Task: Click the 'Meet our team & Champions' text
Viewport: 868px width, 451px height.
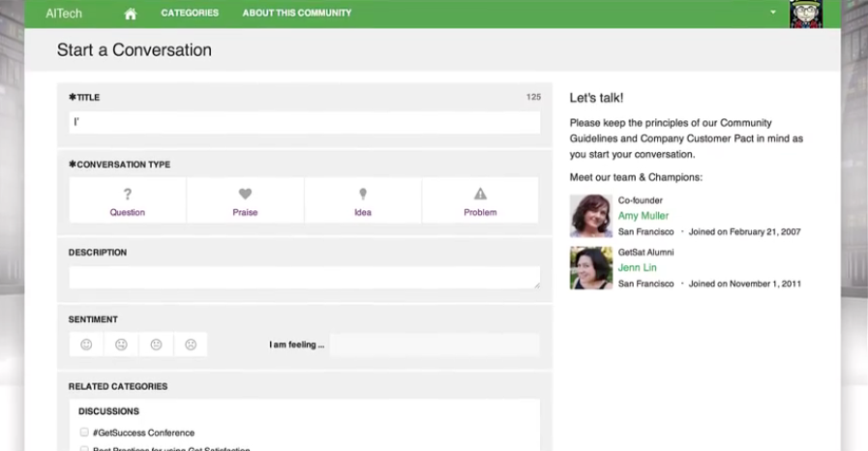Action: [x=636, y=177]
